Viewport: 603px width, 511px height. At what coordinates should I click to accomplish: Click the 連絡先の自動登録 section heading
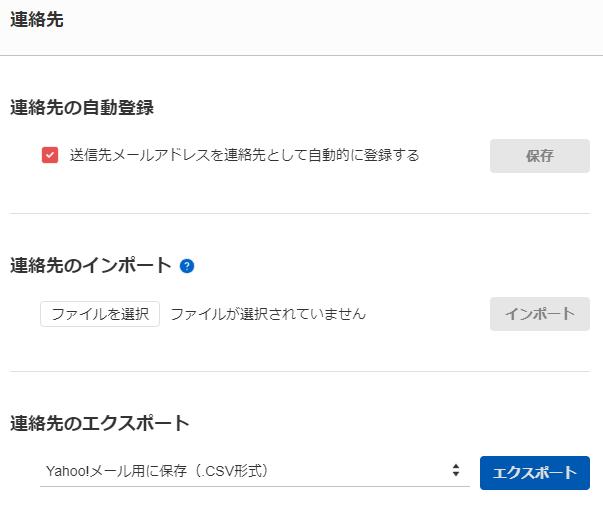pos(82,108)
